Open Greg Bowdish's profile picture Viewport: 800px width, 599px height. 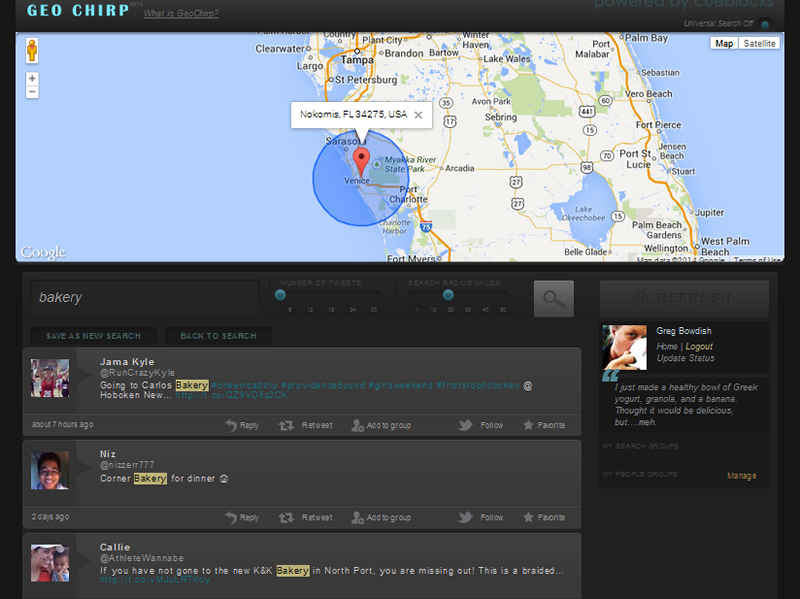pyautogui.click(x=625, y=347)
